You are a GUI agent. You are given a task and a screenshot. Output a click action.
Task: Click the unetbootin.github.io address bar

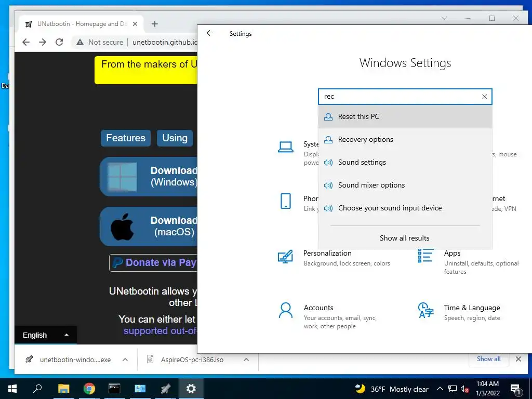pos(165,43)
